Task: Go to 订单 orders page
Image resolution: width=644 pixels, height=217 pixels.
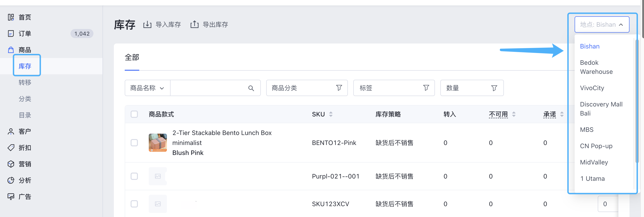Action: click(x=25, y=34)
